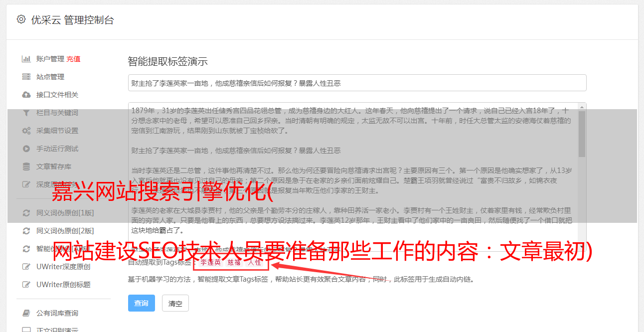The image size is (644, 332).
Task: Click the play circle icon for 手动运行测试
Action: 26,149
